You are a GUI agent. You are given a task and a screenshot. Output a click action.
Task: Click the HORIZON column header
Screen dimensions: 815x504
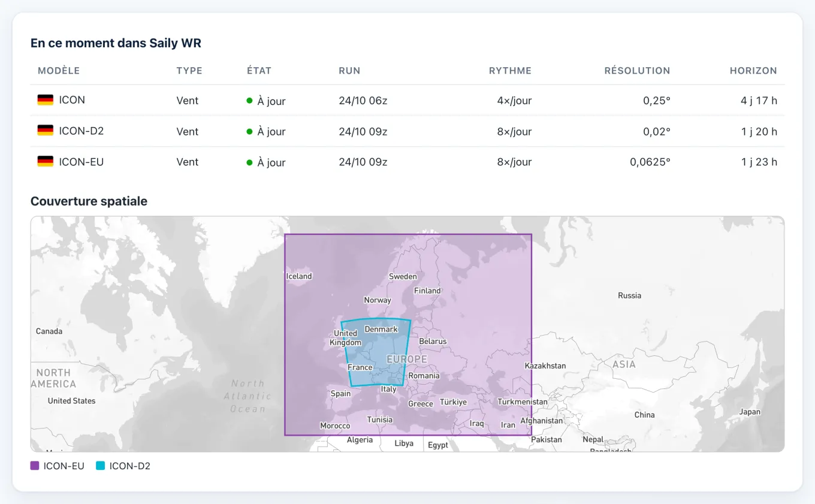click(x=753, y=71)
